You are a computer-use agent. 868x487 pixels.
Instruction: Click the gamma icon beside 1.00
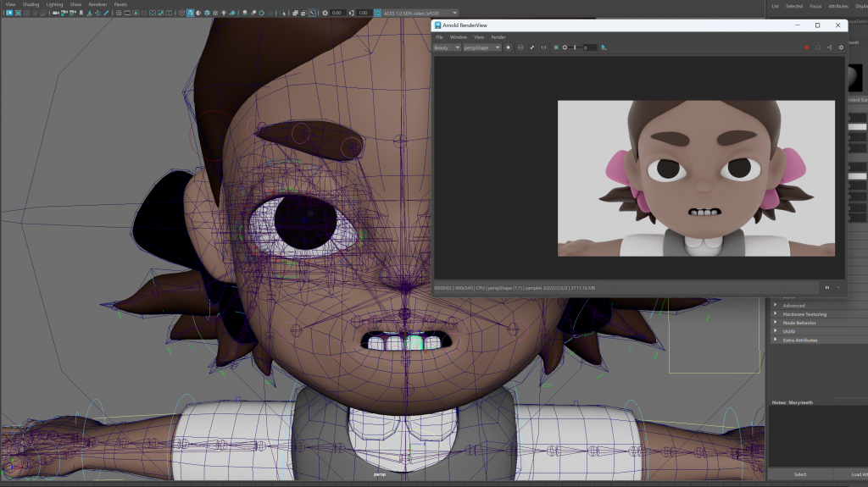point(352,13)
